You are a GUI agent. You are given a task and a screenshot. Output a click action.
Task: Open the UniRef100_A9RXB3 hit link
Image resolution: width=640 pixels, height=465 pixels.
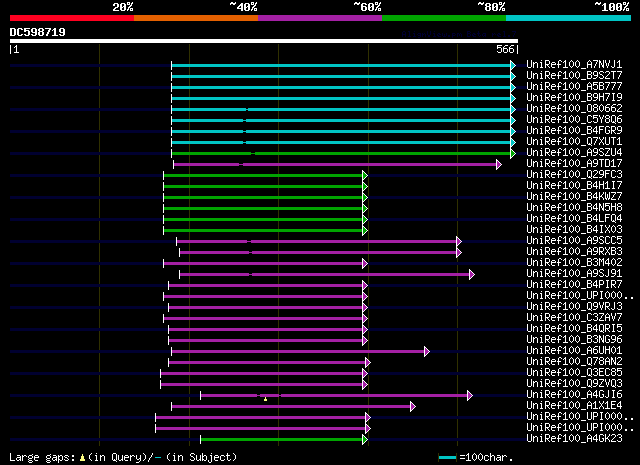574,252
